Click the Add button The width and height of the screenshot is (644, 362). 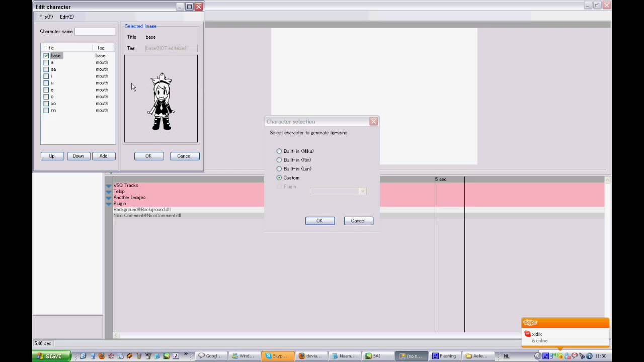click(x=104, y=156)
